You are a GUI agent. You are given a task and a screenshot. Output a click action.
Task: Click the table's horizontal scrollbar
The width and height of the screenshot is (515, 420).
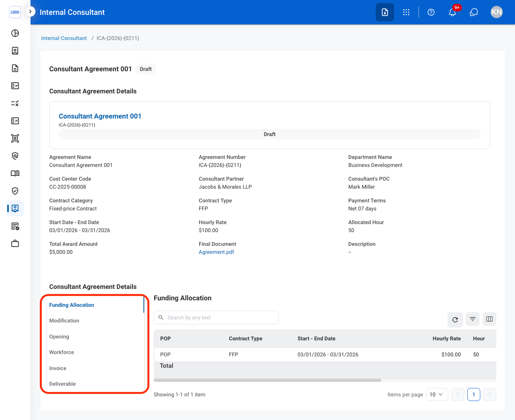point(267,380)
